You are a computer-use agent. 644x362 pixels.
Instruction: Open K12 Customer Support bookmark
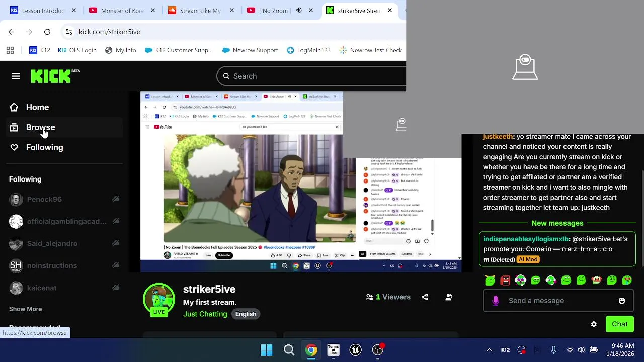179,50
